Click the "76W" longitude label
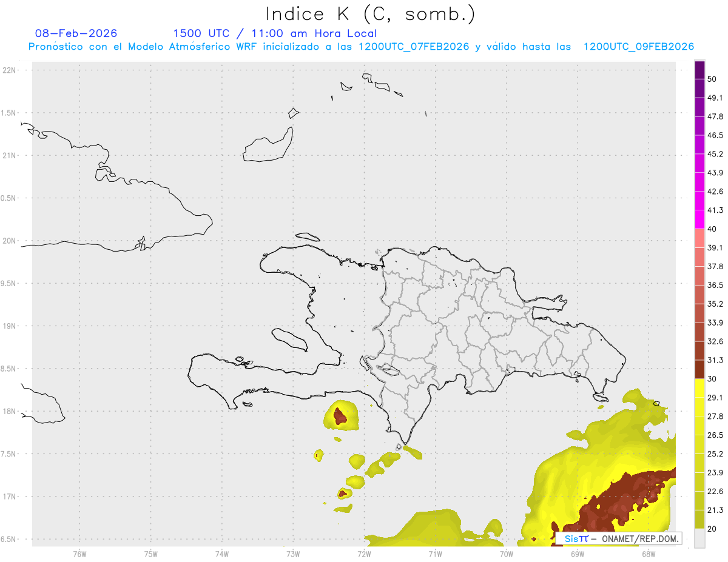The height and width of the screenshot is (562, 728). pos(79,554)
